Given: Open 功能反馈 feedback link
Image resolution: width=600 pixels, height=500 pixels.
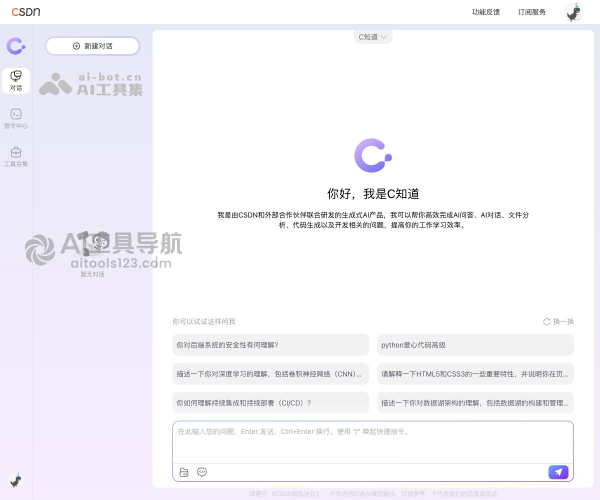Looking at the screenshot, I should 486,12.
